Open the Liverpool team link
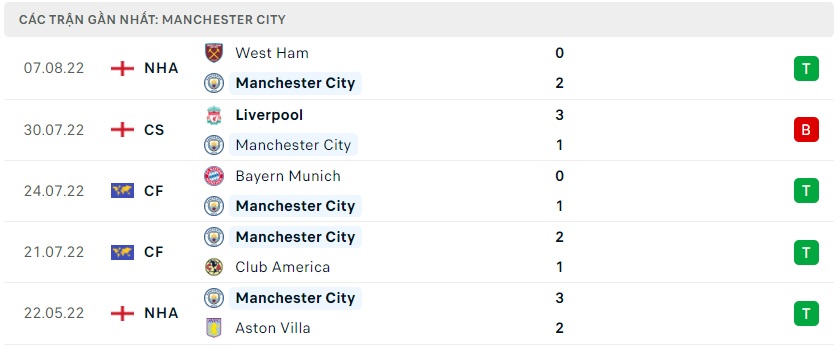This screenshot has height=360, width=837. coord(269,115)
